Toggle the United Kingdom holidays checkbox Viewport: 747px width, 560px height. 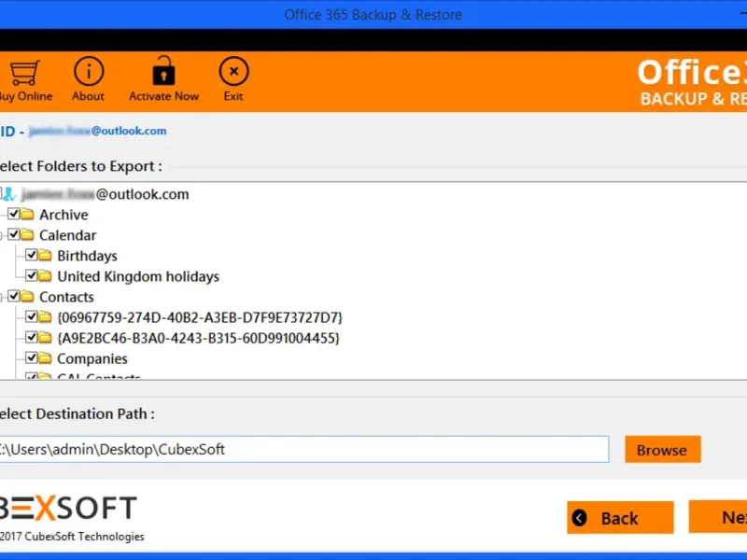tap(32, 275)
